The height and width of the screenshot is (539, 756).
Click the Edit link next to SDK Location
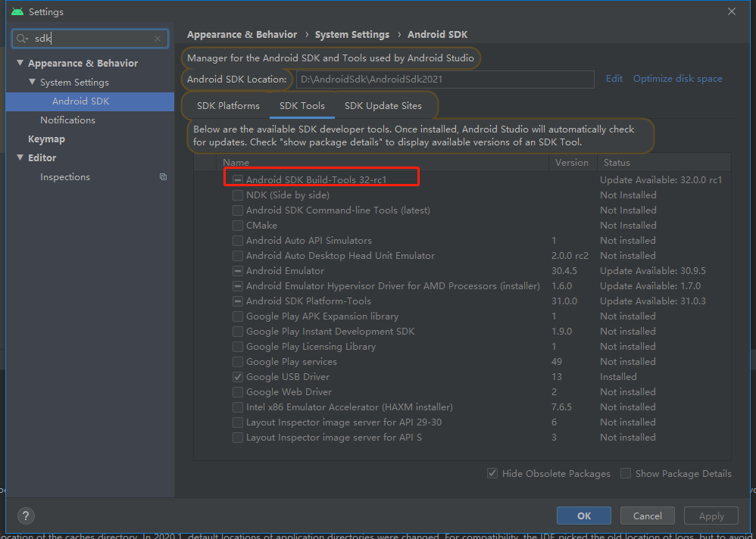[614, 78]
